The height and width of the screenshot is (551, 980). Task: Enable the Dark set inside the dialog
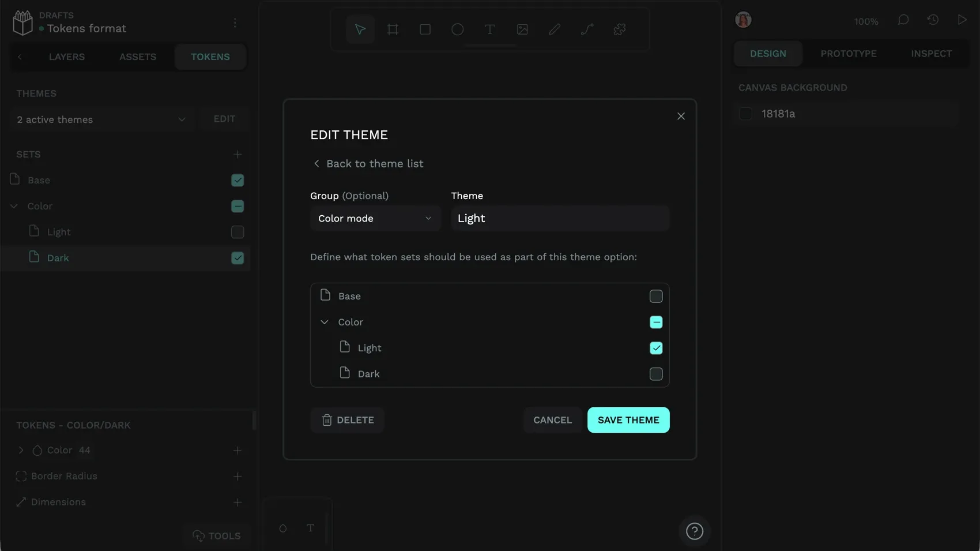[655, 374]
